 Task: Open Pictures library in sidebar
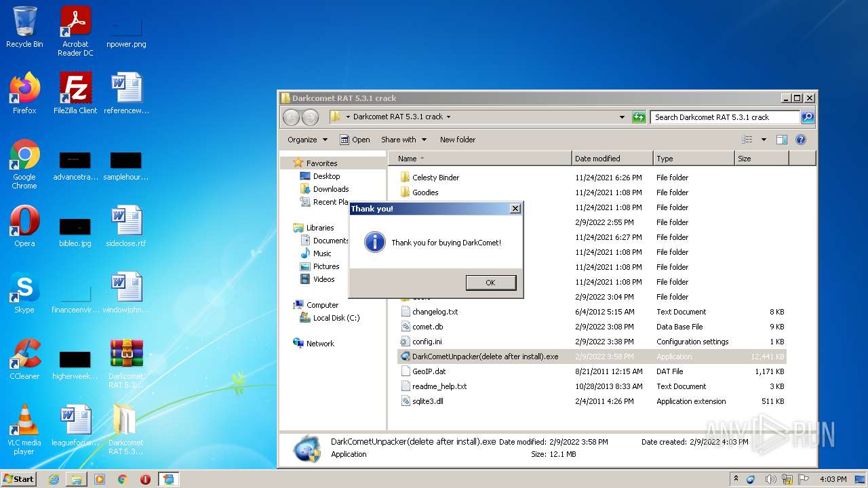click(326, 266)
